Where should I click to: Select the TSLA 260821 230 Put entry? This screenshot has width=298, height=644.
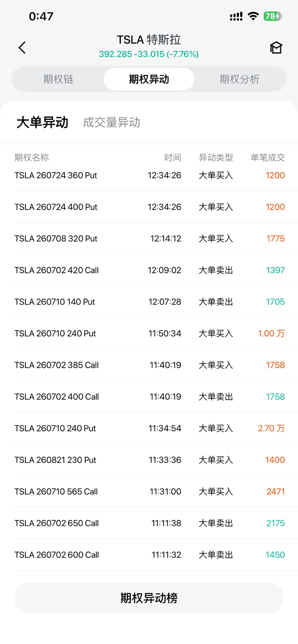pyautogui.click(x=149, y=460)
